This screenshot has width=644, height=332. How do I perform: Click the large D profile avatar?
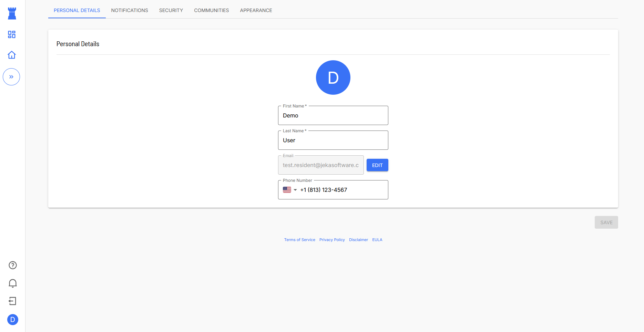pyautogui.click(x=333, y=77)
